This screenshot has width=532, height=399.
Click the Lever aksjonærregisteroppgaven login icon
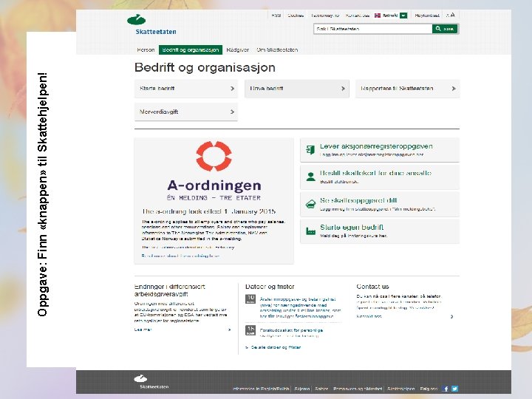click(310, 149)
